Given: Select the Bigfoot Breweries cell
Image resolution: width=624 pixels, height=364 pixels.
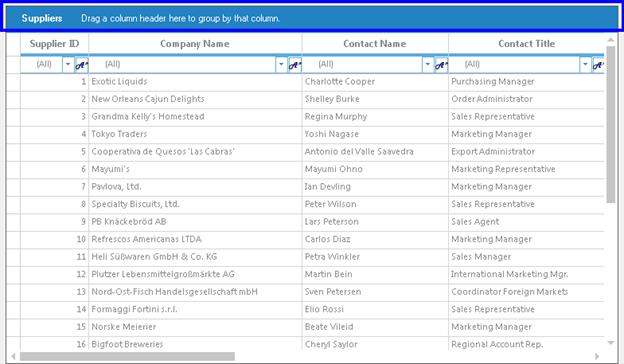Looking at the screenshot, I should click(x=195, y=344).
